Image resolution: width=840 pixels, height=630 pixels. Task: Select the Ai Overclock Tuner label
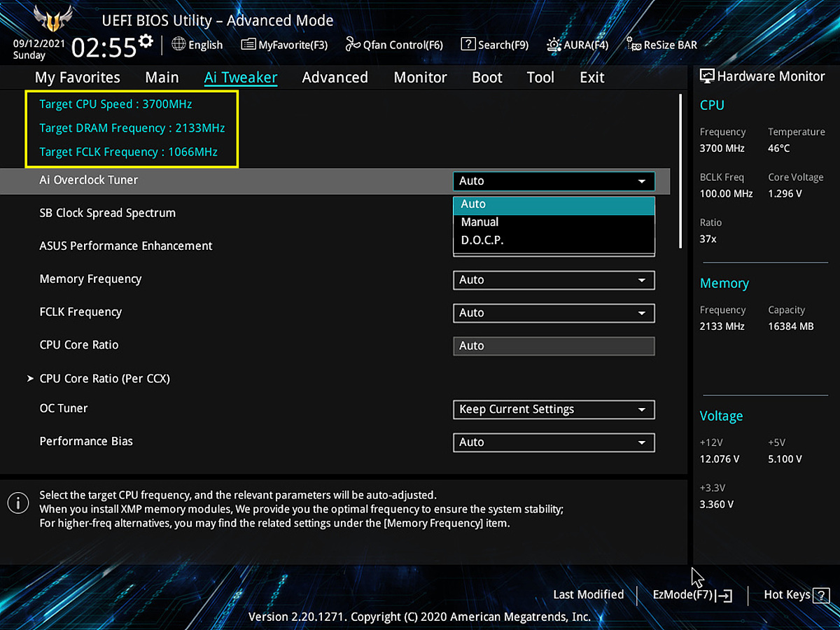(89, 180)
